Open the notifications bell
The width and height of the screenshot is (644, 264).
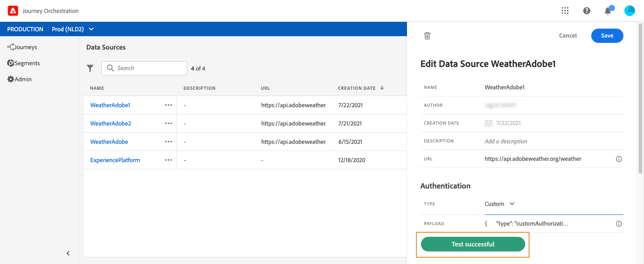point(608,11)
